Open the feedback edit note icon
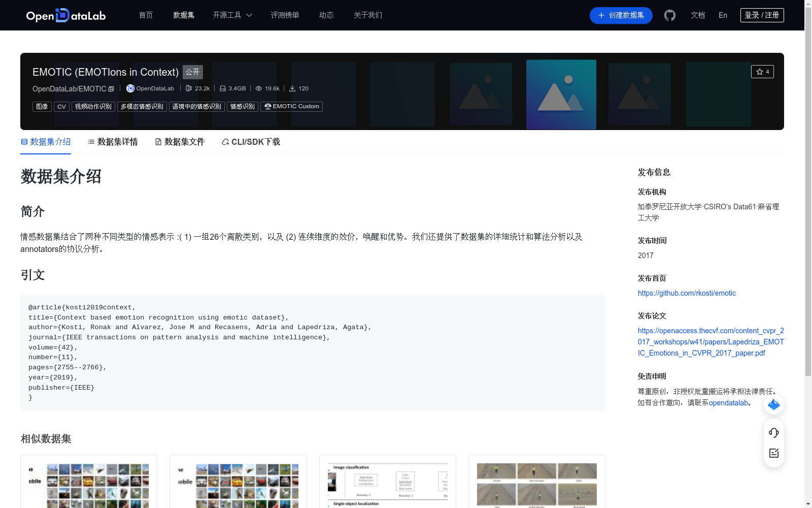 [774, 453]
